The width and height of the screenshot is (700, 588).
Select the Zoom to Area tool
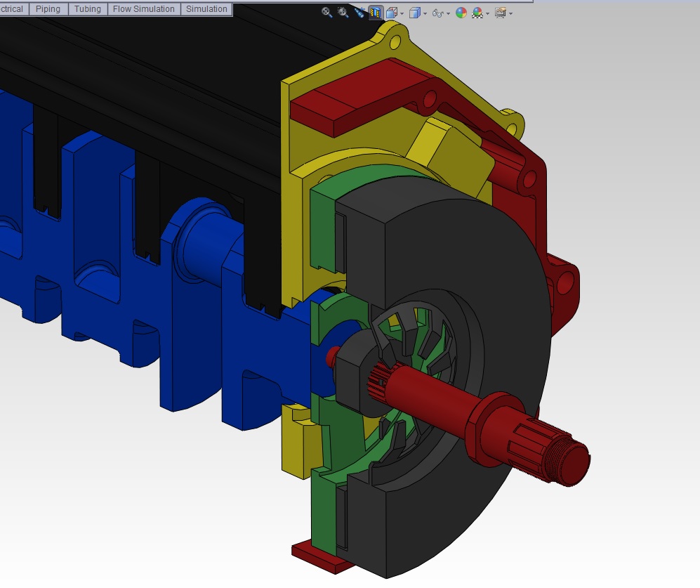343,13
